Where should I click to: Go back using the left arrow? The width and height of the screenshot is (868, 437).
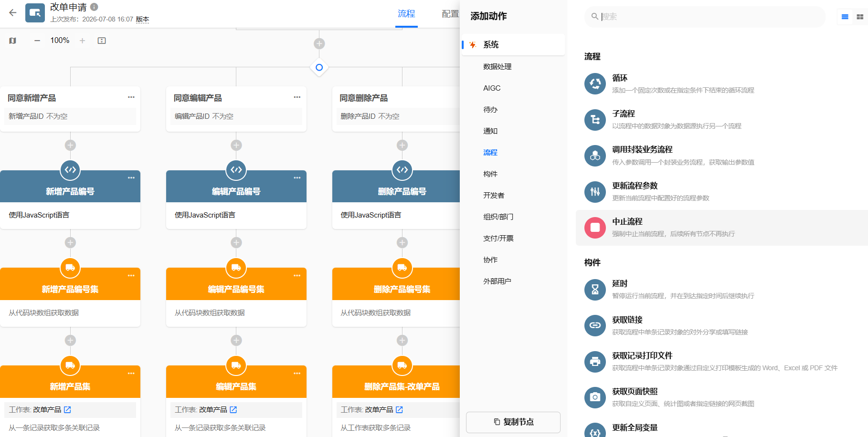click(13, 13)
